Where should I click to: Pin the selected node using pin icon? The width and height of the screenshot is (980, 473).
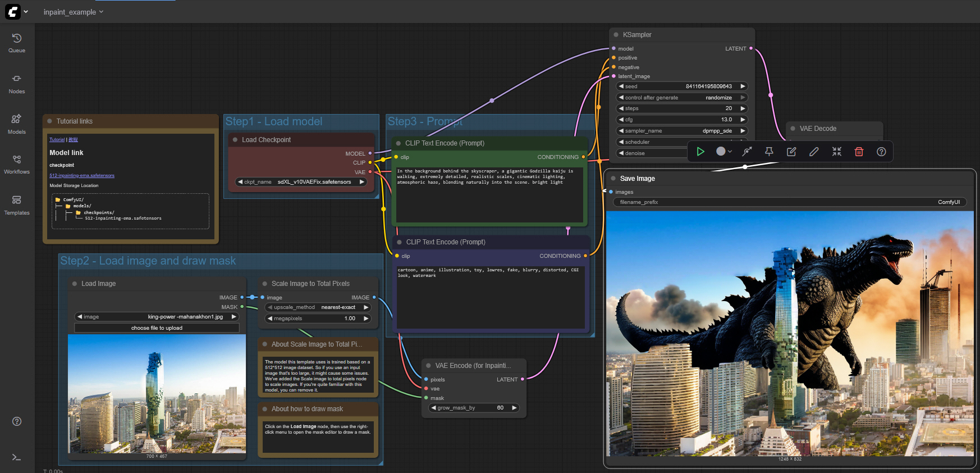[769, 152]
